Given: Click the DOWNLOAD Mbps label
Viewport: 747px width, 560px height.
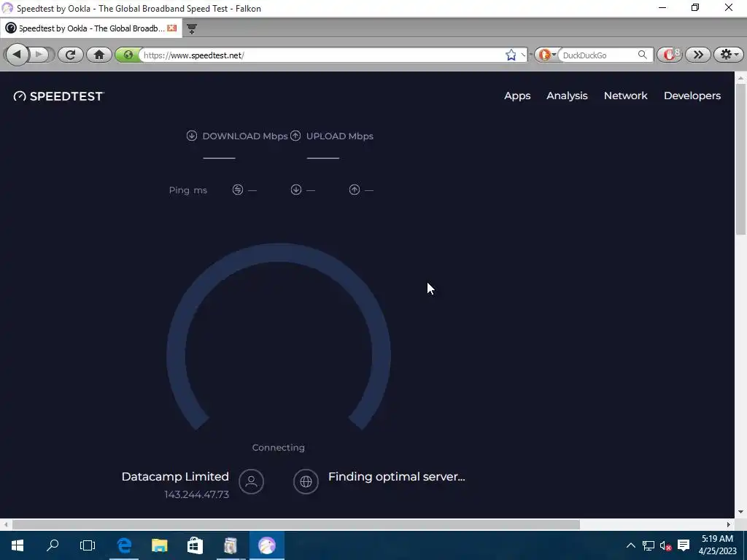Looking at the screenshot, I should click(245, 136).
